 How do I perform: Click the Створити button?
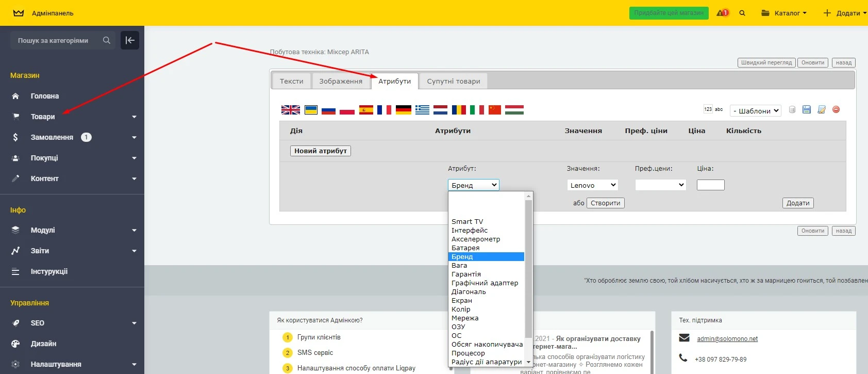click(606, 203)
